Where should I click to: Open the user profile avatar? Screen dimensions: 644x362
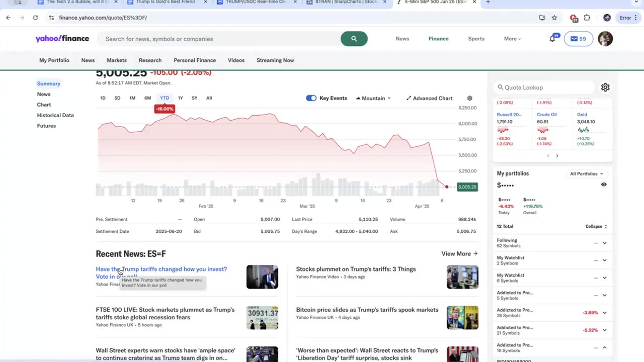click(605, 39)
